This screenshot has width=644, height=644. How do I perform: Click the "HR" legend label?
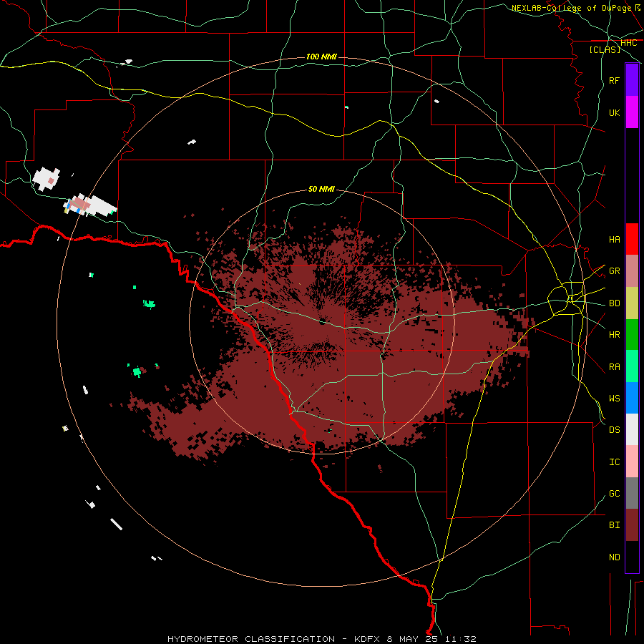pyautogui.click(x=614, y=335)
